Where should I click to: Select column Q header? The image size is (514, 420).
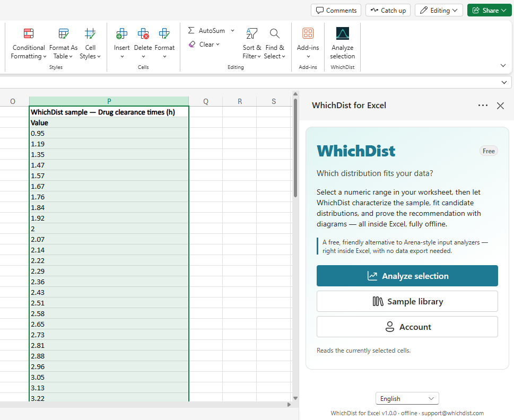(x=205, y=101)
